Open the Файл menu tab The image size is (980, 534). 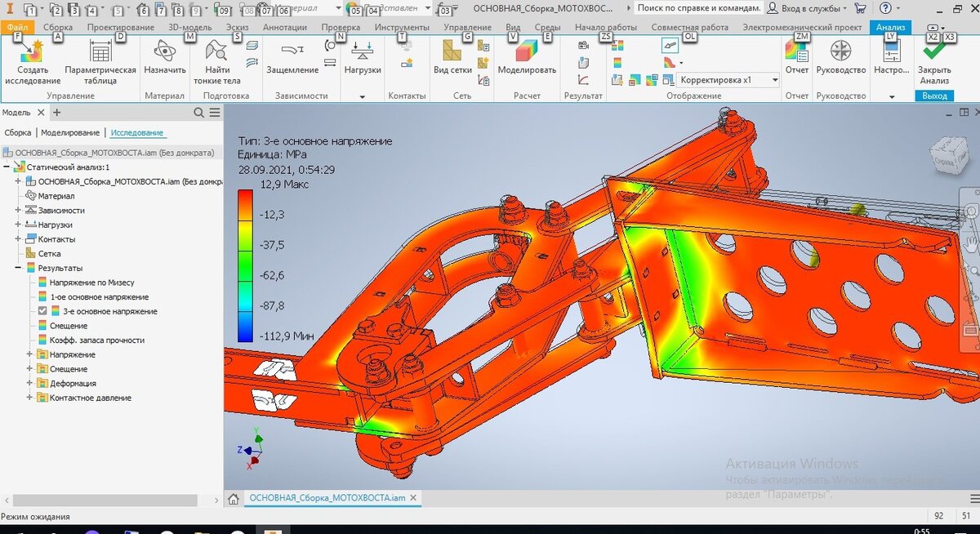pyautogui.click(x=17, y=27)
